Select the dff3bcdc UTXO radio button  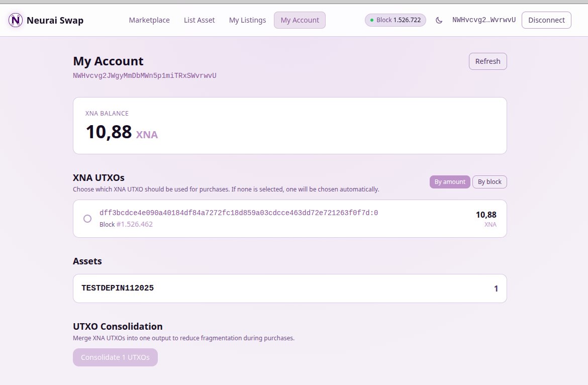pyautogui.click(x=87, y=219)
